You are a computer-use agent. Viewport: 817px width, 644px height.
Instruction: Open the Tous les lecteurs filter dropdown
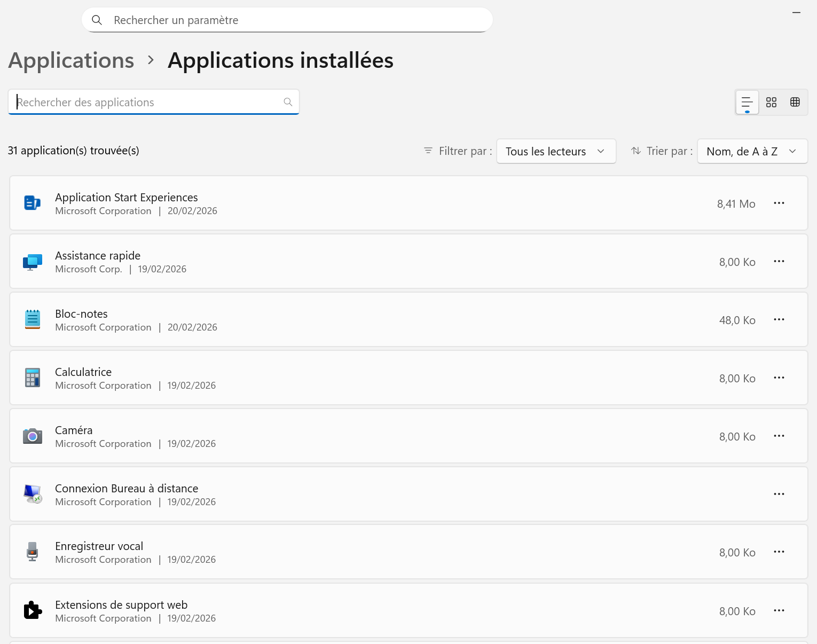[x=556, y=151]
